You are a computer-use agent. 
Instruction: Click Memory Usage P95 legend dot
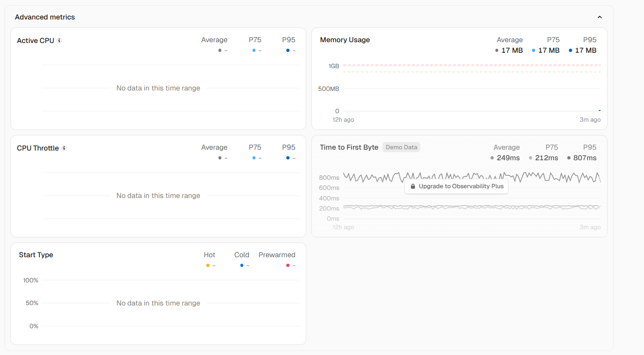[571, 50]
